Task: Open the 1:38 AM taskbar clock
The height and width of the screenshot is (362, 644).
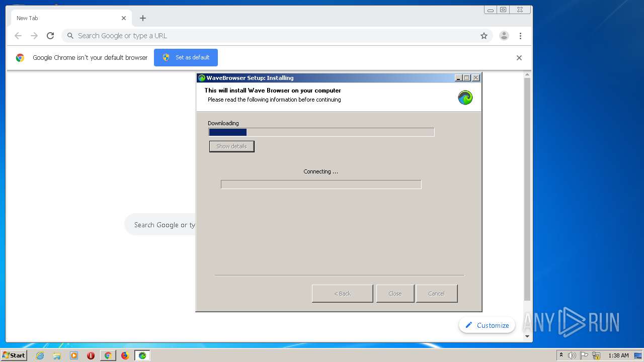Action: (618, 355)
